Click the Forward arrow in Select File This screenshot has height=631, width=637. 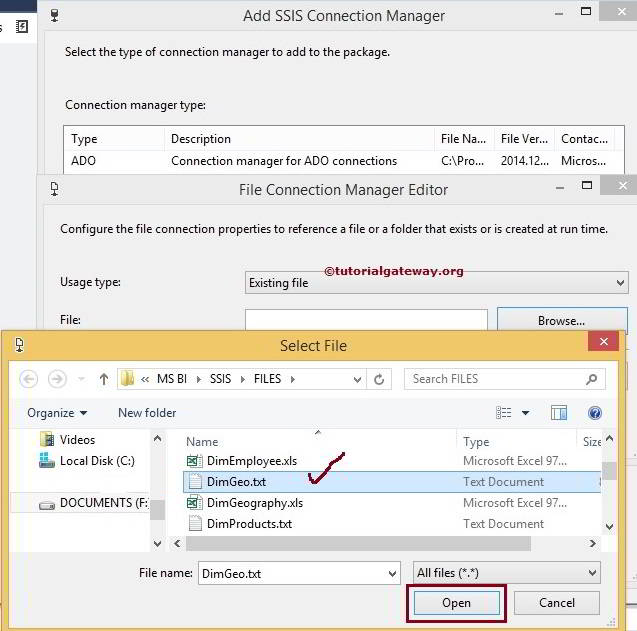coord(57,379)
